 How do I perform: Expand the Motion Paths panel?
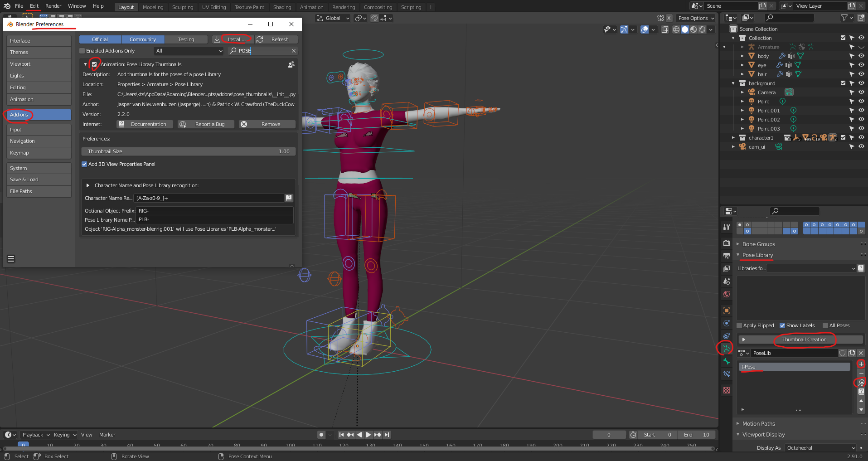click(738, 423)
